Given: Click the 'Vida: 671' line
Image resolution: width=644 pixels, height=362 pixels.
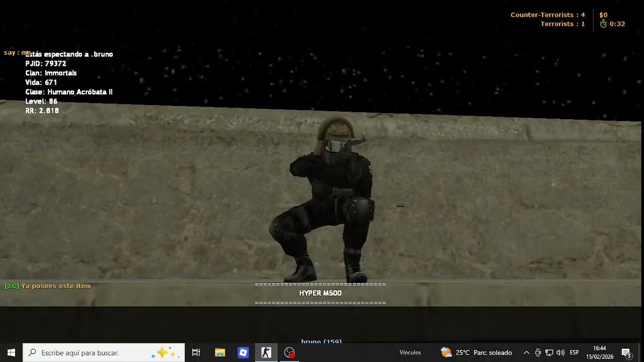Looking at the screenshot, I should point(41,82).
